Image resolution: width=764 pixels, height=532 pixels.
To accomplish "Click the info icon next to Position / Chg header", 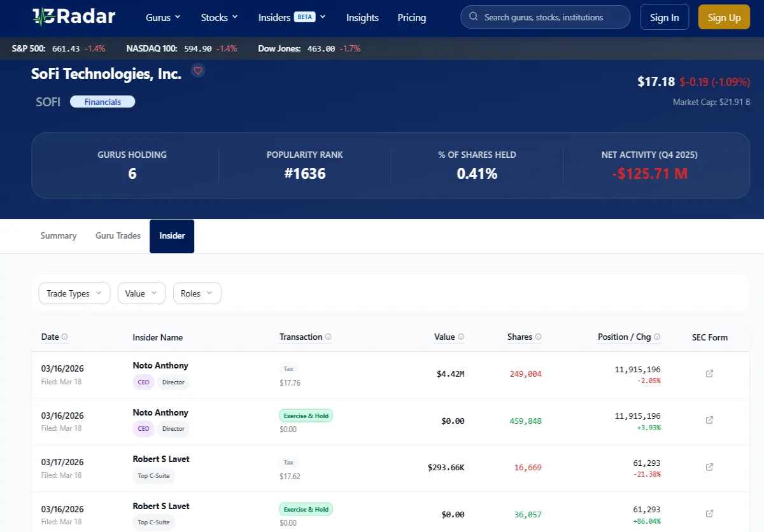I will pyautogui.click(x=657, y=337).
